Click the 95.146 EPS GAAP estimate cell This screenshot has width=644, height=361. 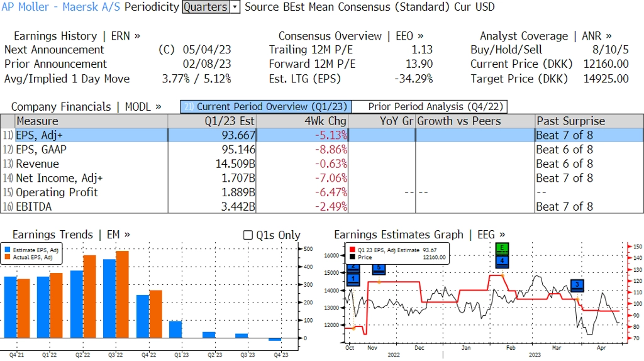click(212, 150)
